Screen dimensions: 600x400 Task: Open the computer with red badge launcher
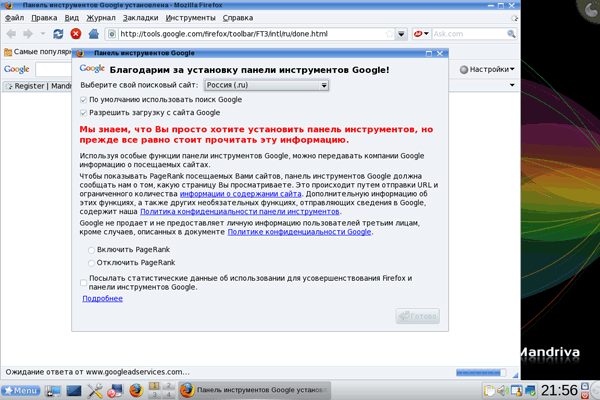tap(115, 391)
